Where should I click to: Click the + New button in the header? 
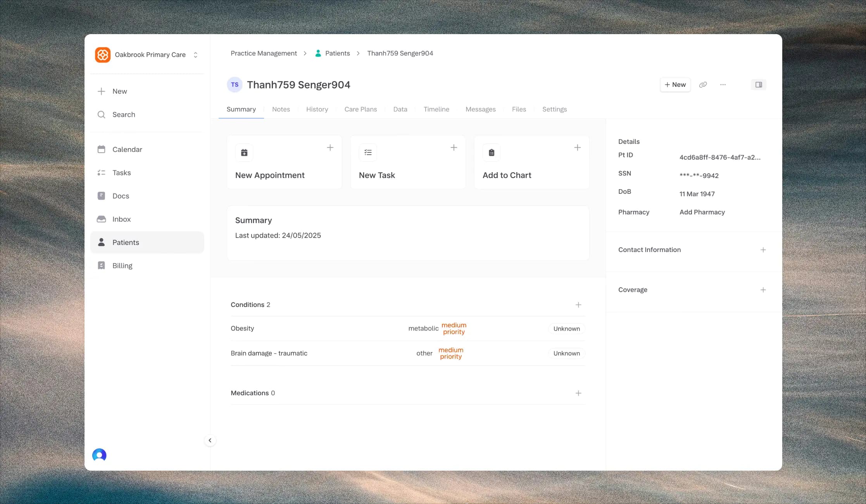pyautogui.click(x=675, y=85)
